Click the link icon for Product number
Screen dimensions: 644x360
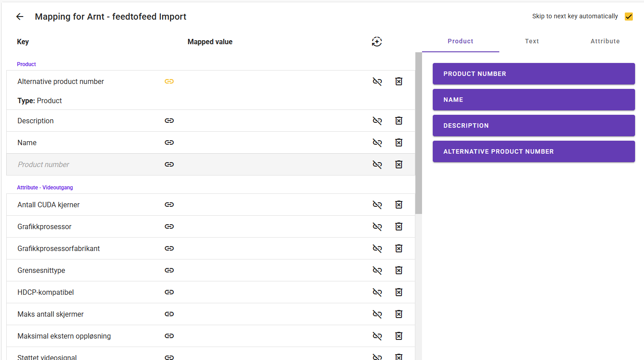[169, 164]
